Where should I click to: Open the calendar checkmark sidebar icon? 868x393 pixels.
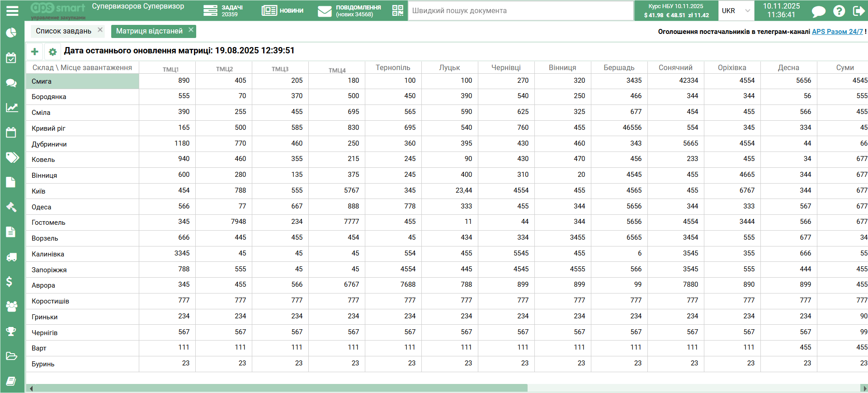click(x=11, y=58)
